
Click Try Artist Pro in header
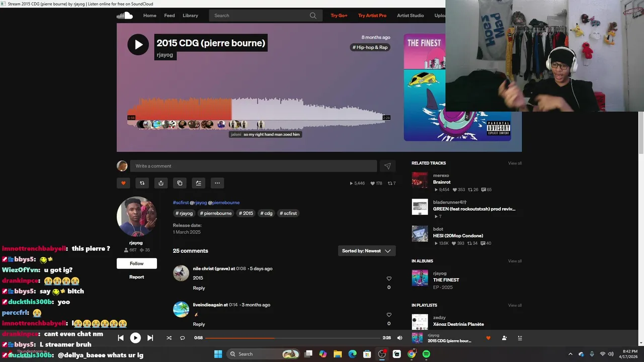372,16
